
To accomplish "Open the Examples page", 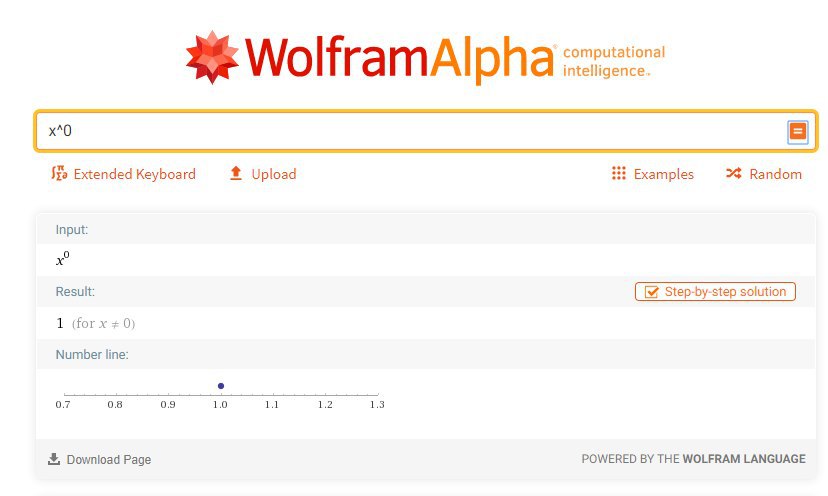I will pos(653,174).
